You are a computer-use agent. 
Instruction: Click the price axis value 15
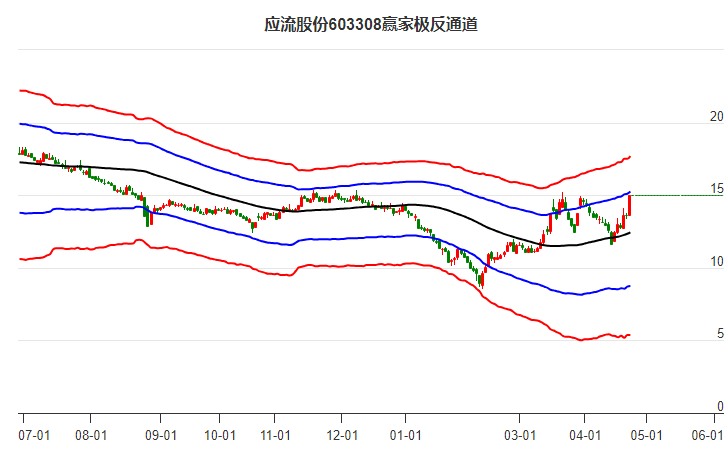(716, 189)
